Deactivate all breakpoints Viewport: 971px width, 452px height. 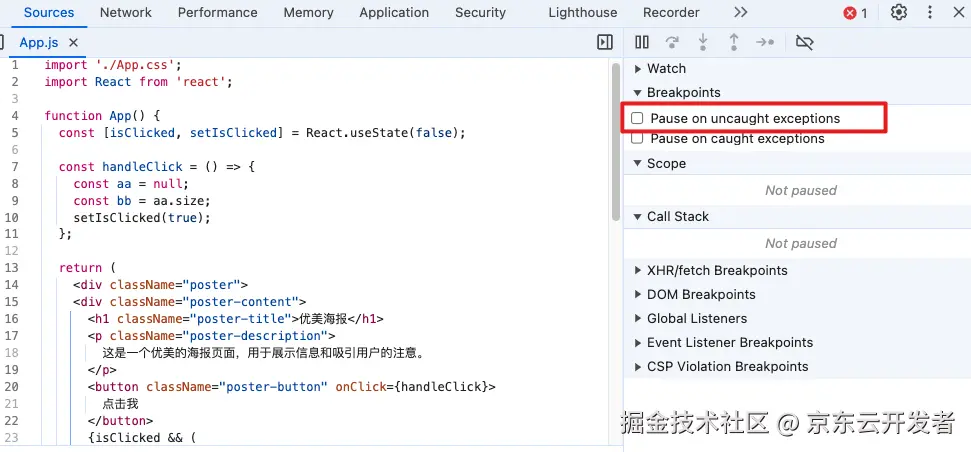pos(804,42)
